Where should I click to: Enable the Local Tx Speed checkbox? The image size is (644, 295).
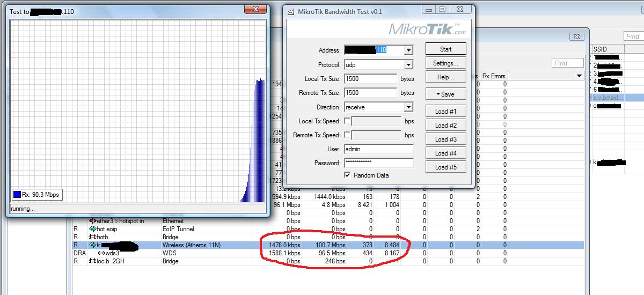[347, 121]
